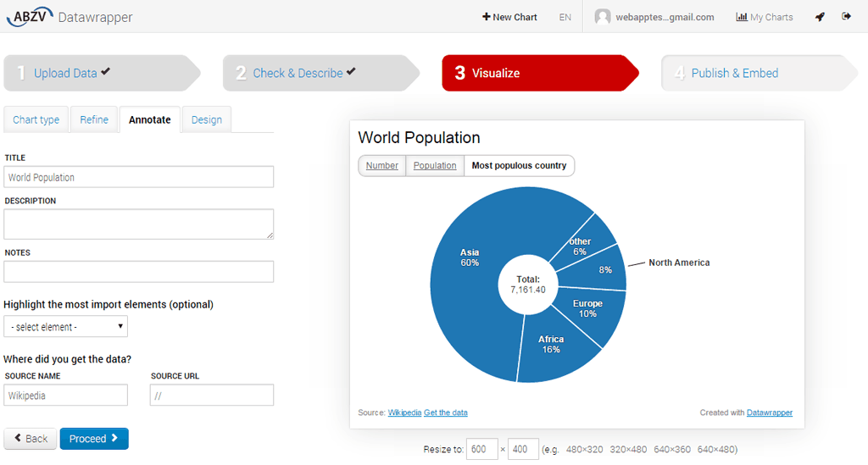
Task: Go to step 4 Publish & Embed
Action: (759, 73)
